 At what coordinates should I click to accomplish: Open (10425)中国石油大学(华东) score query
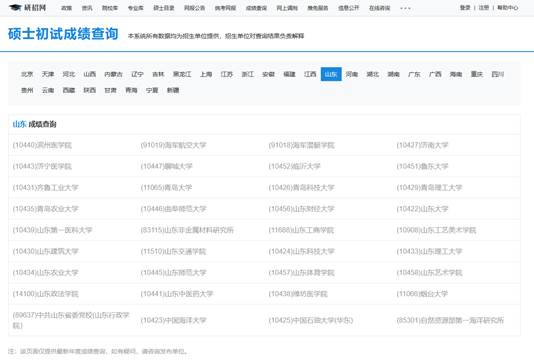pyautogui.click(x=311, y=320)
